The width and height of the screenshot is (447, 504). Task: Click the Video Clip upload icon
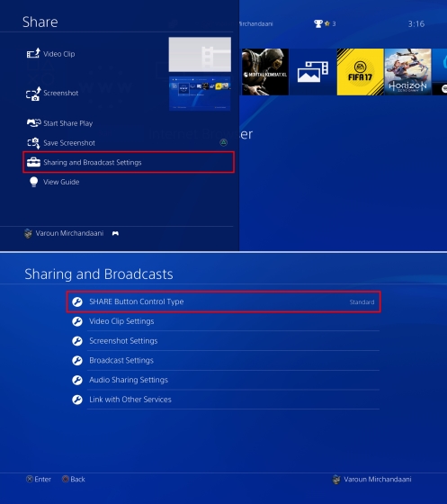point(33,53)
